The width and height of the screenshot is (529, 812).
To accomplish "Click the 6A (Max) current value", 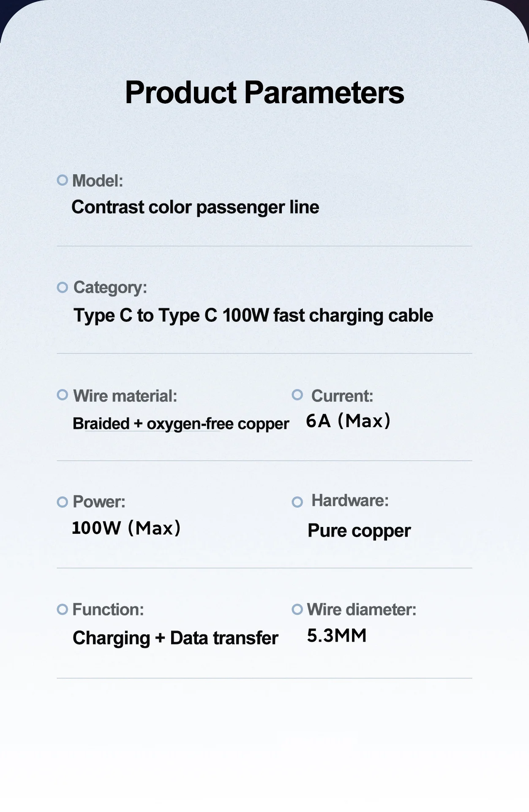I will click(348, 421).
